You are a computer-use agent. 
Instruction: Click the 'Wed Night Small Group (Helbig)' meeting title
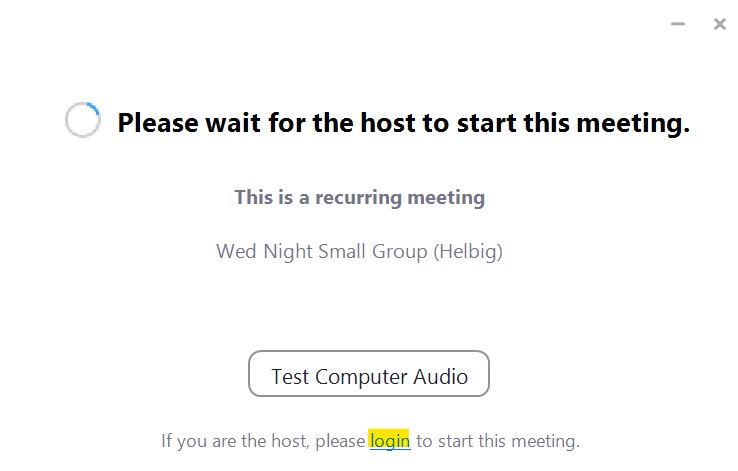click(x=359, y=251)
